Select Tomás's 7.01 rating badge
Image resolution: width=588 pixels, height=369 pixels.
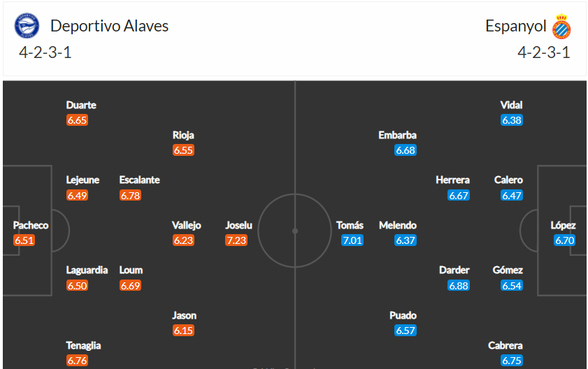point(352,240)
